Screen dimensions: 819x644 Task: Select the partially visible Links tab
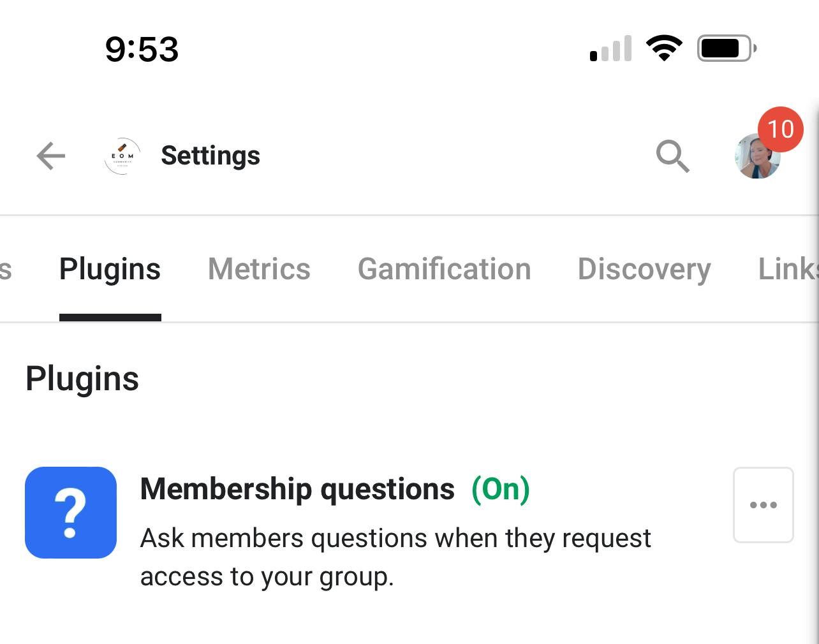[x=788, y=269]
